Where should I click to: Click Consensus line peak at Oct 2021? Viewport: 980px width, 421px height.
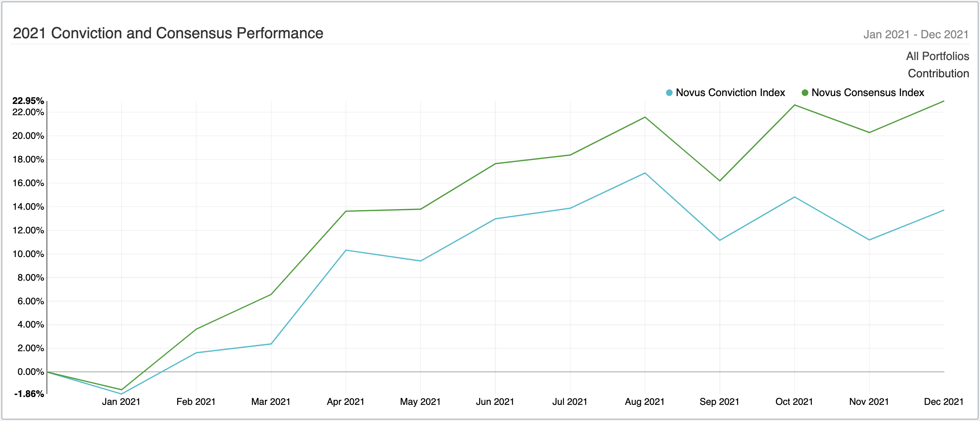point(794,105)
